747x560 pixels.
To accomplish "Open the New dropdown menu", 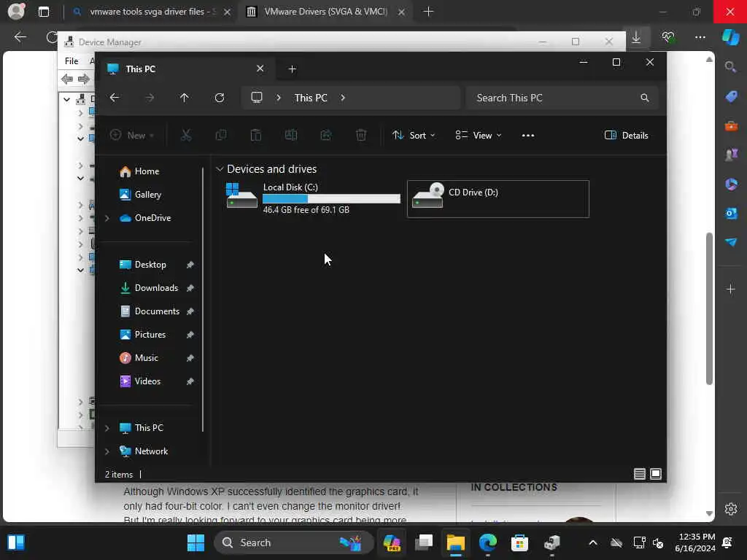I will pyautogui.click(x=132, y=135).
